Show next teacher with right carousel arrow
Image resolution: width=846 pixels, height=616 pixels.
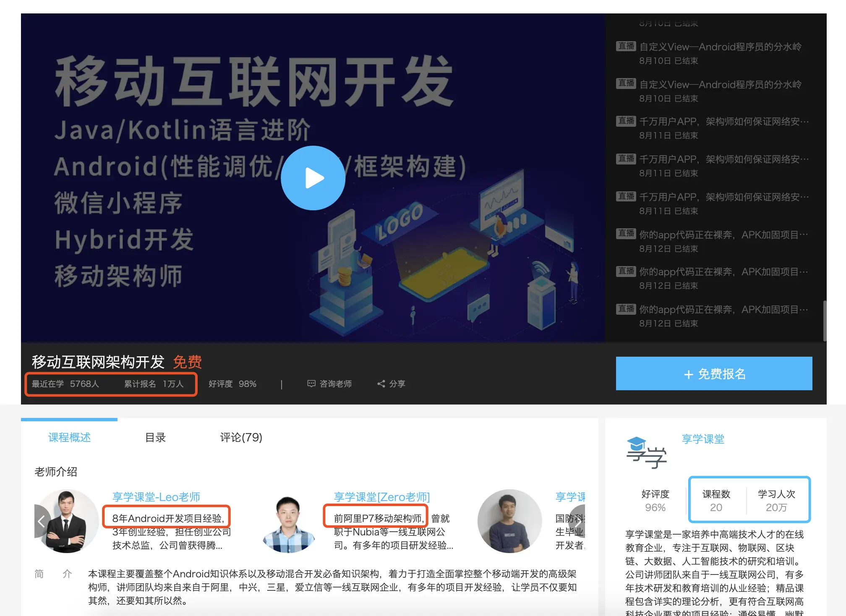pos(578,521)
